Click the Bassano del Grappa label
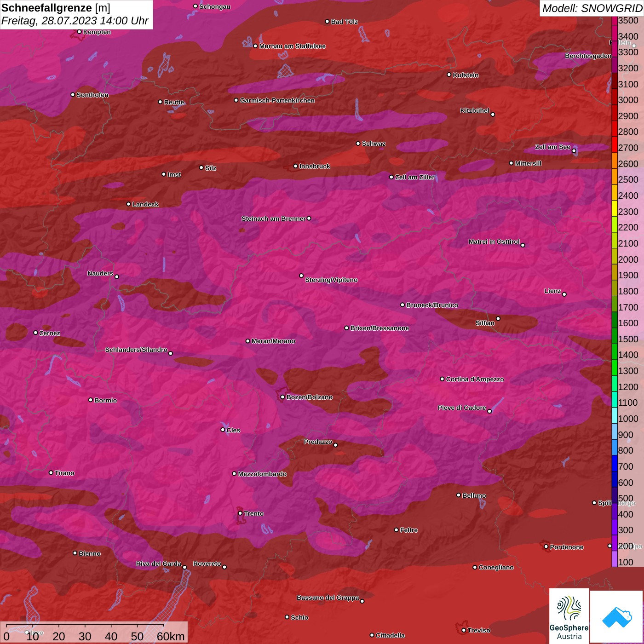 (328, 598)
